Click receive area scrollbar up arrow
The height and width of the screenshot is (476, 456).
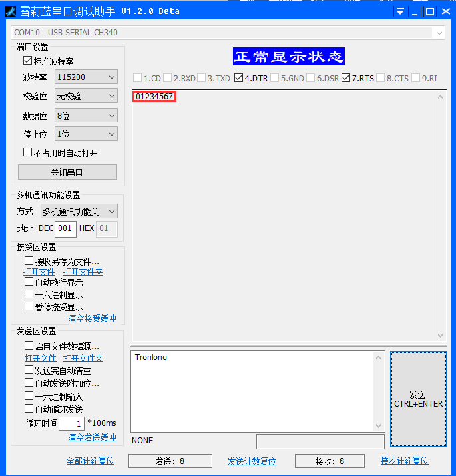pos(440,97)
